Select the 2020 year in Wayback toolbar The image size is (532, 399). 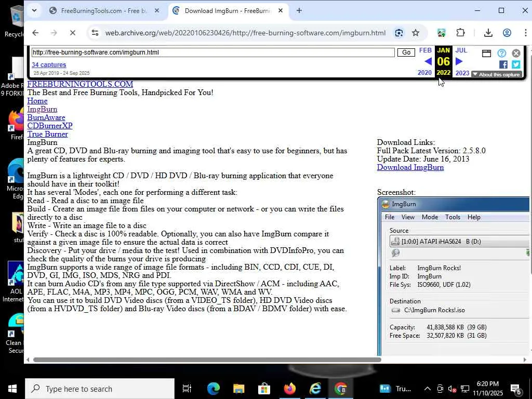pos(424,73)
